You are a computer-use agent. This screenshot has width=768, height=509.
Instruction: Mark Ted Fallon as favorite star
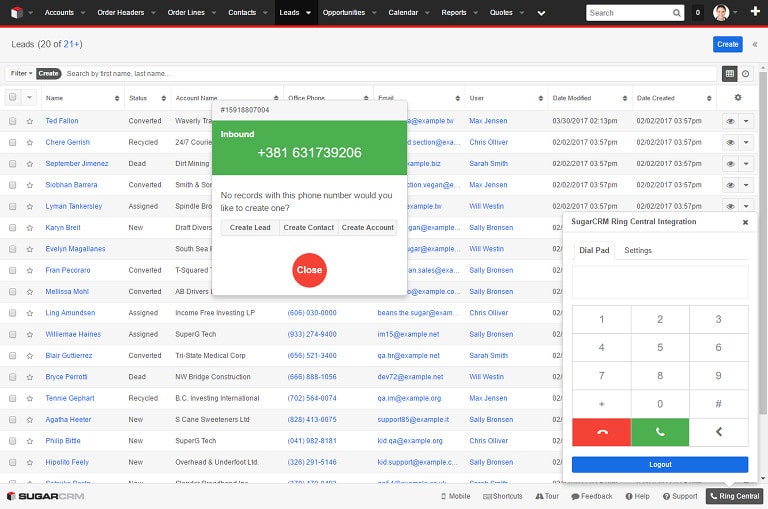click(x=30, y=121)
